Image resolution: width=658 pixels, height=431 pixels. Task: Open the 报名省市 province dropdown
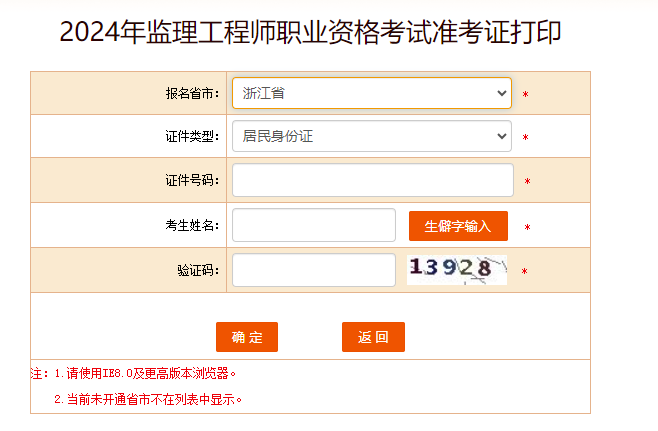[x=371, y=93]
